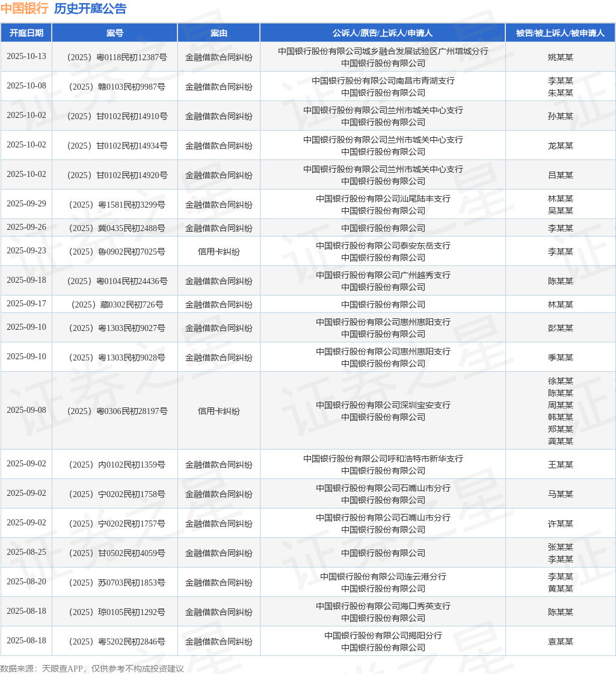Click defendant 吴某某

[560, 211]
